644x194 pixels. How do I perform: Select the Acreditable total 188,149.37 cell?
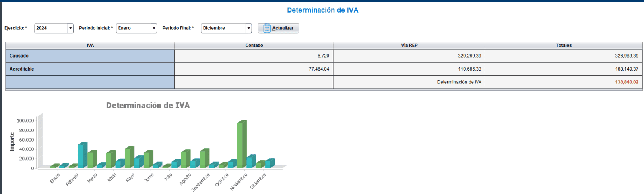626,69
